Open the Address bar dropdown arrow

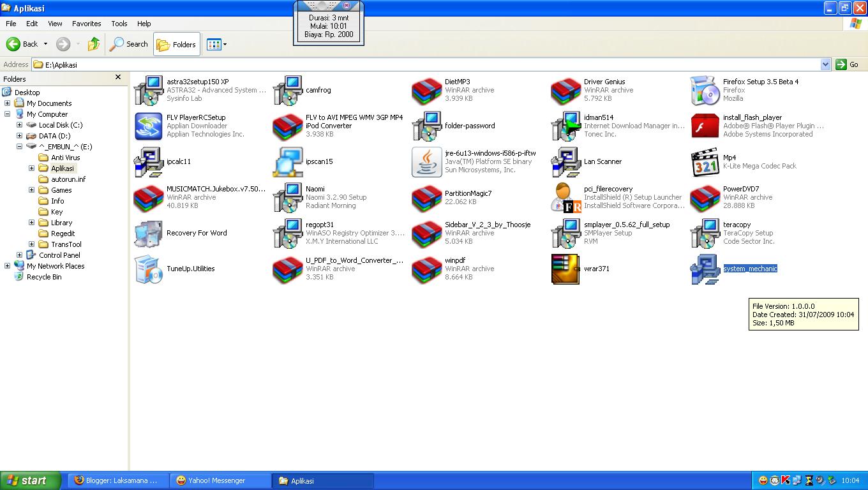pos(825,64)
